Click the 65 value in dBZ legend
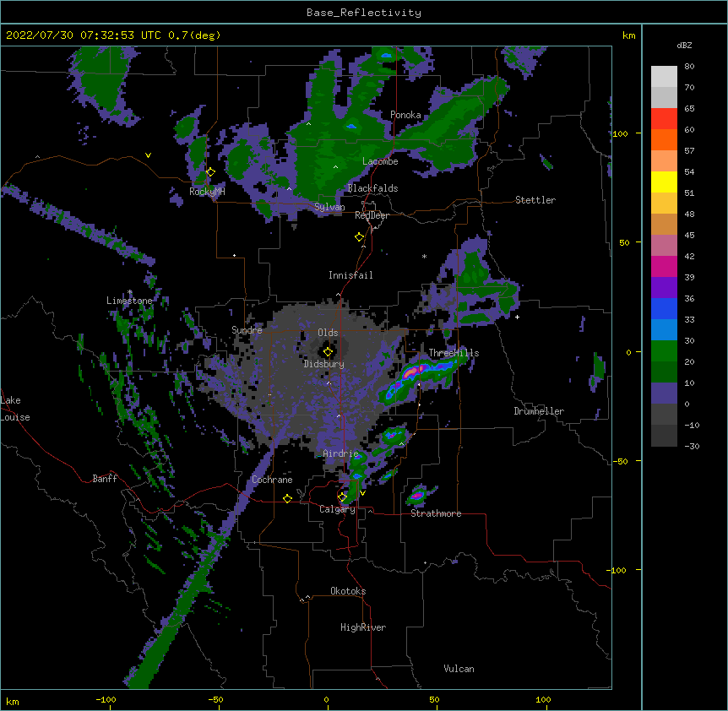This screenshot has height=711, width=728. point(689,109)
